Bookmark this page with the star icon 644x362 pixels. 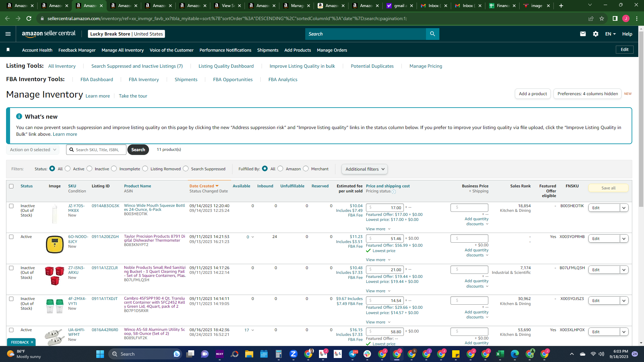click(x=602, y=18)
